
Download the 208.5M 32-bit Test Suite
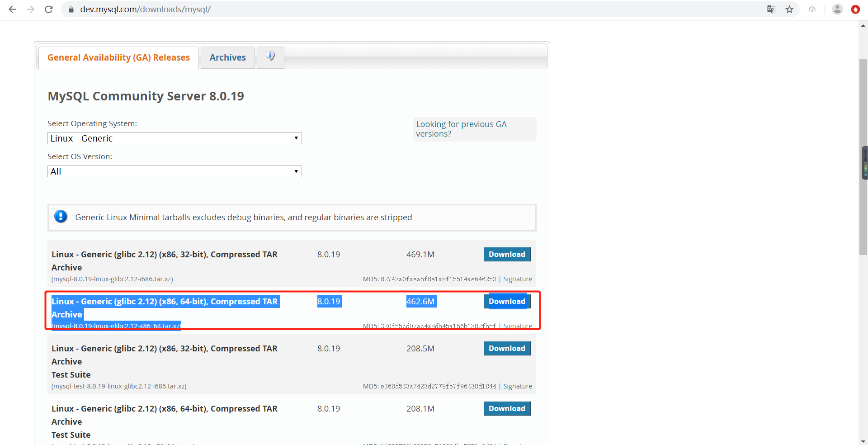(x=507, y=348)
